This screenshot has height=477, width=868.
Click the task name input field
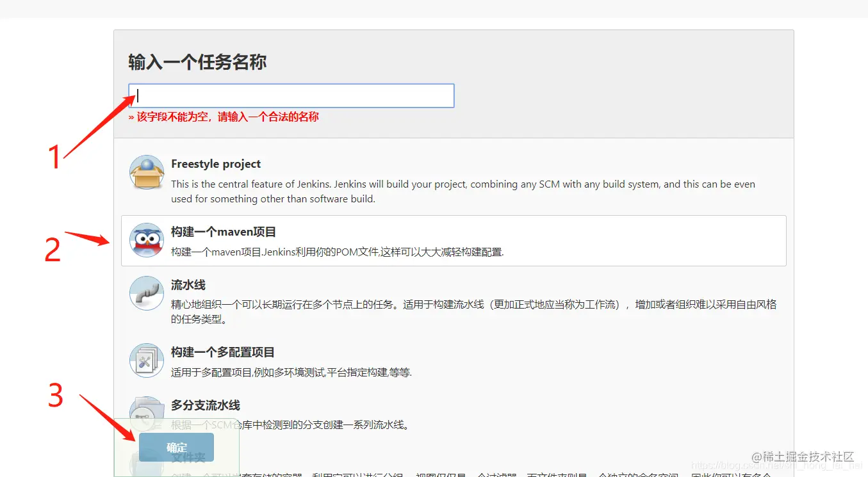pos(291,95)
